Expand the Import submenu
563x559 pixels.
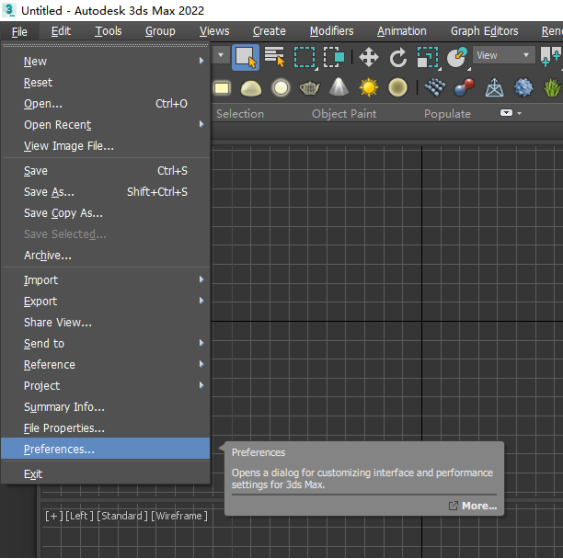(x=106, y=280)
